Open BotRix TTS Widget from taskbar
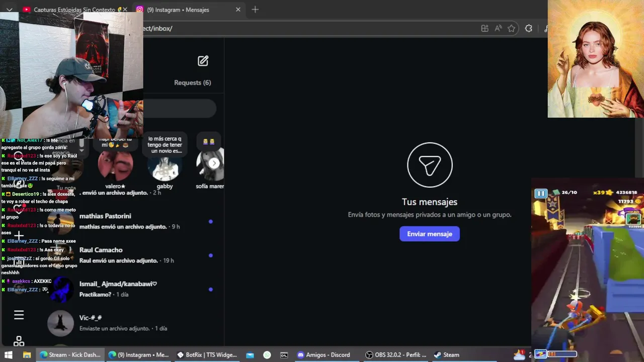Screen dimensions: 644x362 (207, 355)
